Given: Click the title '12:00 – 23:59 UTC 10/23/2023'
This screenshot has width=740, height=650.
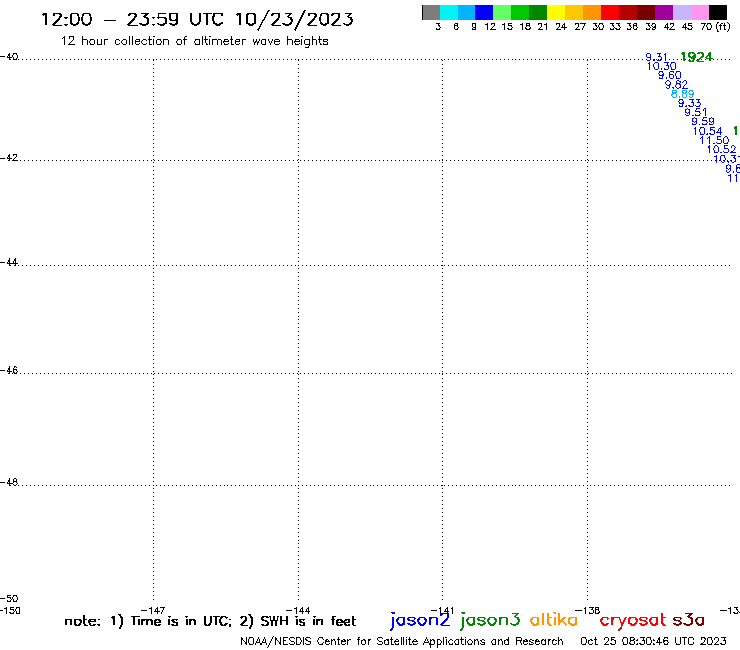Looking at the screenshot, I should tap(197, 19).
